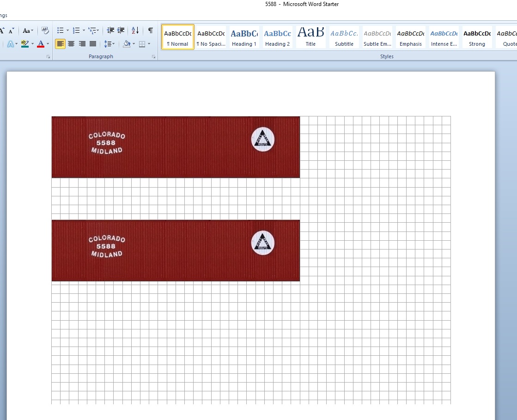Select the upper Colorado Midland 5588 image

tap(176, 147)
